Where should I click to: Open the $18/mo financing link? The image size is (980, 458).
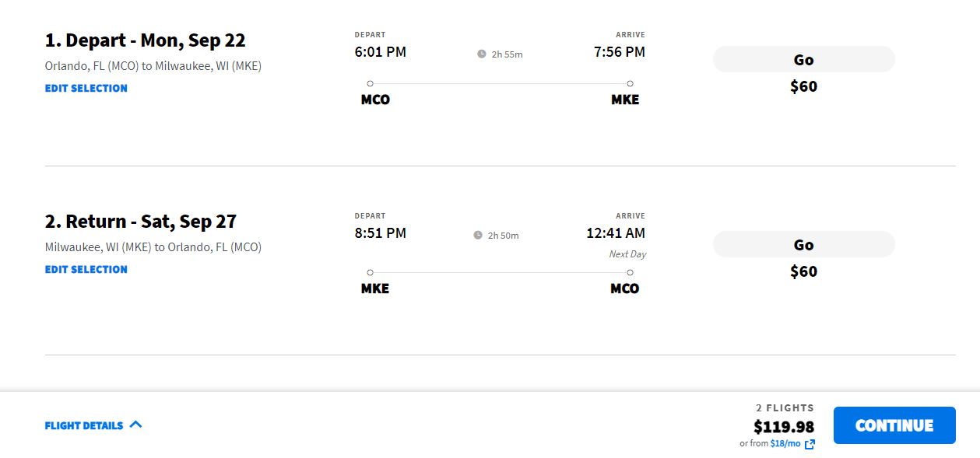pos(785,443)
